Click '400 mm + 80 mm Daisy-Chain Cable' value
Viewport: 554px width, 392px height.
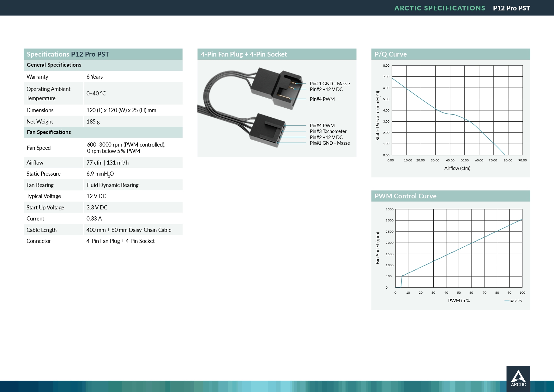129,230
